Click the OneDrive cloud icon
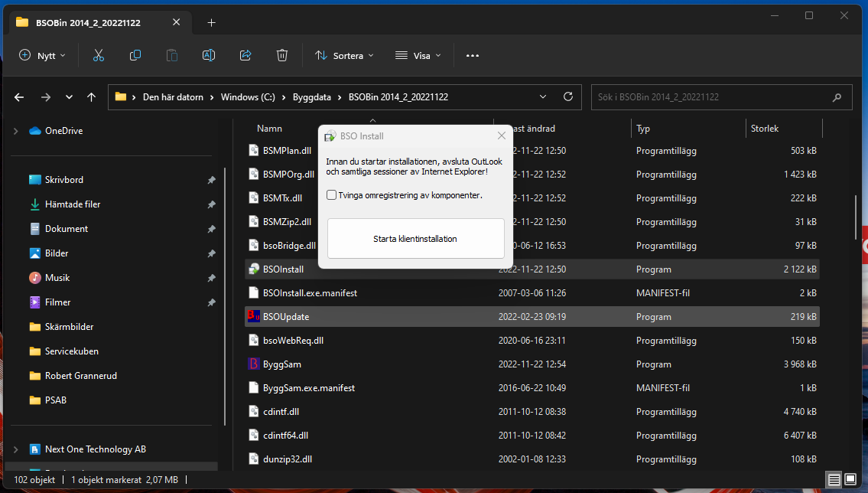868x493 pixels. [35, 131]
